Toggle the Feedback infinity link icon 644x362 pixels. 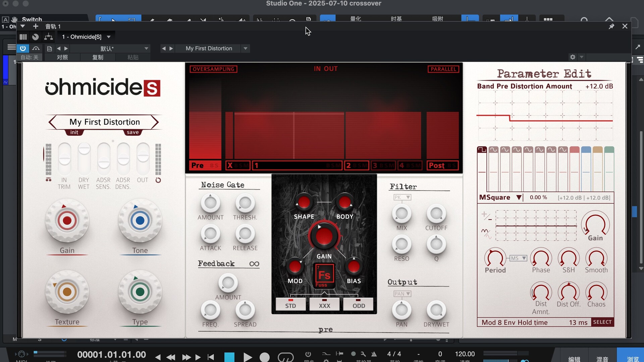coord(254,264)
